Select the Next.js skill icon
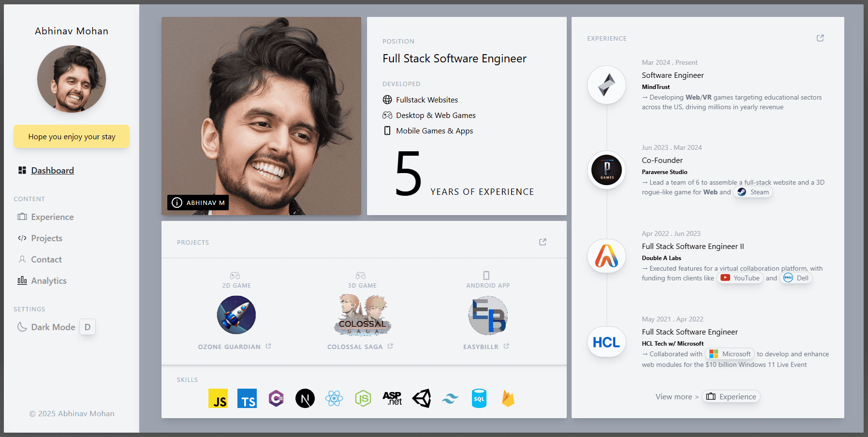The width and height of the screenshot is (868, 437). click(x=305, y=398)
